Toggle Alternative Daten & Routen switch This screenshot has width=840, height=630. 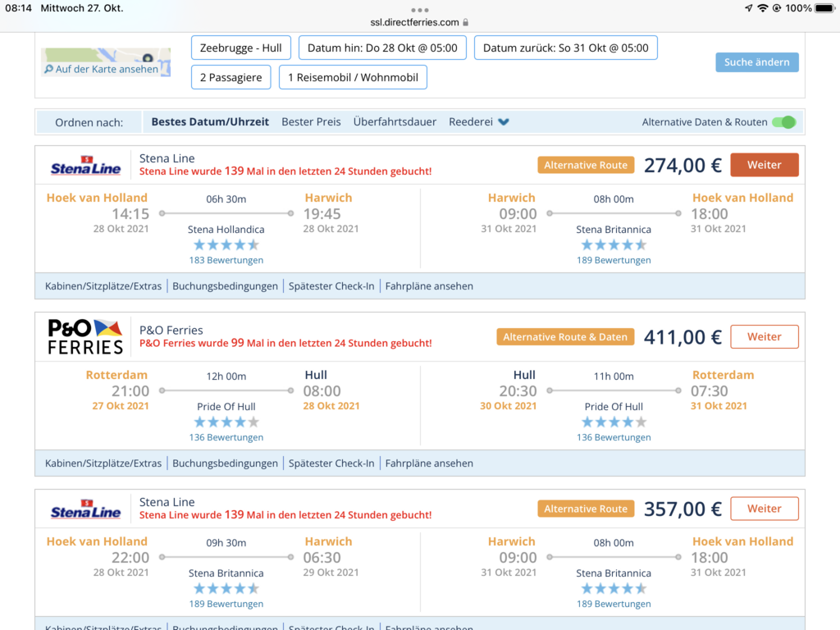(784, 122)
